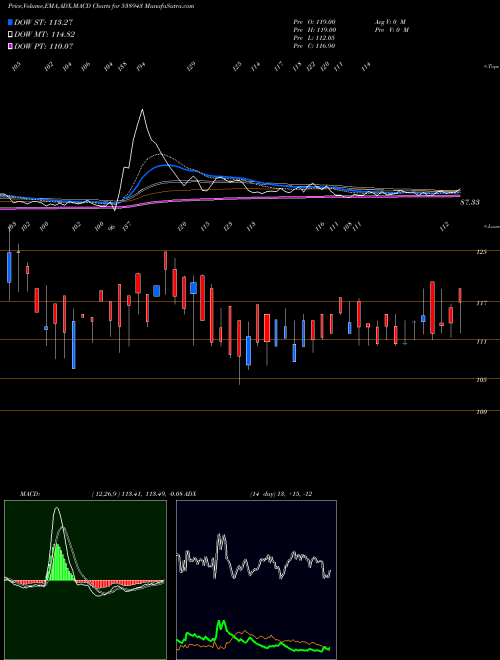The height and width of the screenshot is (660, 500).
Task: Click the '<-Tops' label on right edge
Action: pyautogui.click(x=491, y=67)
